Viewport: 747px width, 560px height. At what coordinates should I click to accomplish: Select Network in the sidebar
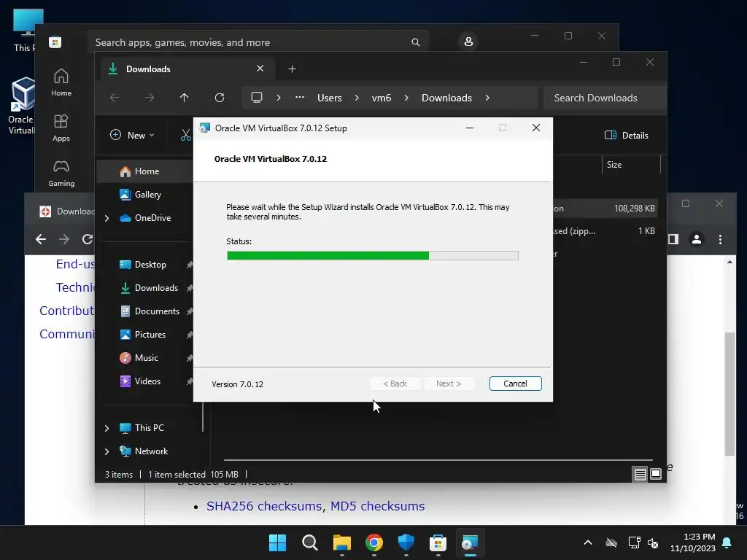click(151, 451)
